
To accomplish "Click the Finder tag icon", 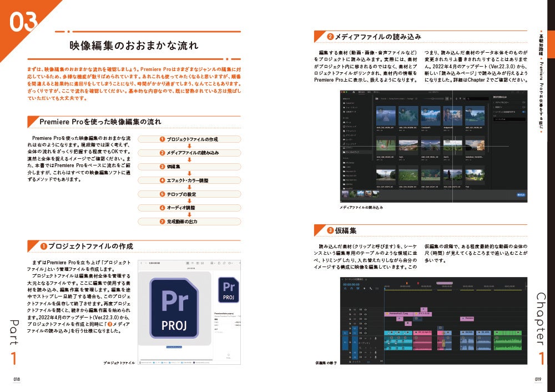I will point(224,263).
